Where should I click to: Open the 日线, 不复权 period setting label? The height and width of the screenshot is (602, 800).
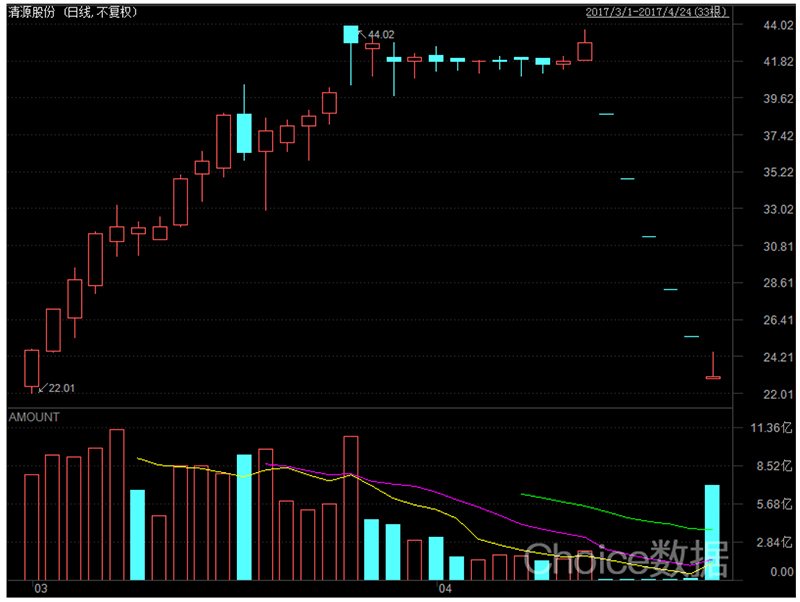tap(105, 12)
